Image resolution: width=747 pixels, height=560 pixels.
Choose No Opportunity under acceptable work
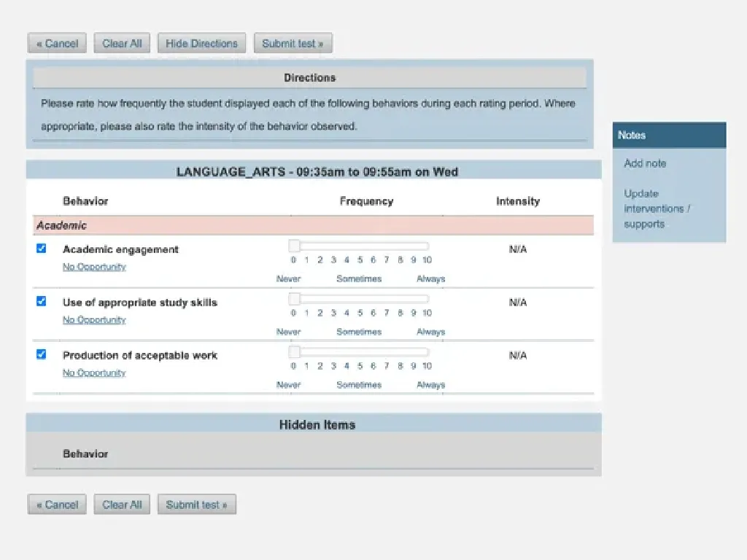94,373
